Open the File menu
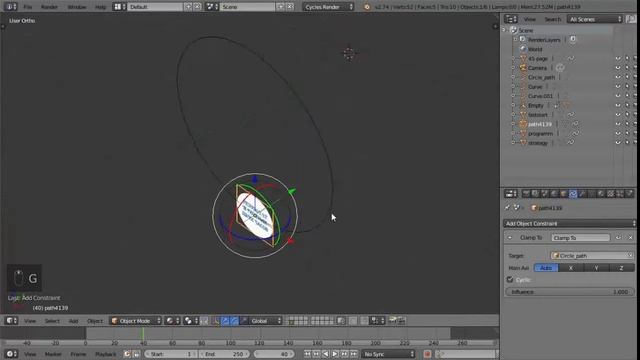640x360 pixels. pyautogui.click(x=27, y=7)
